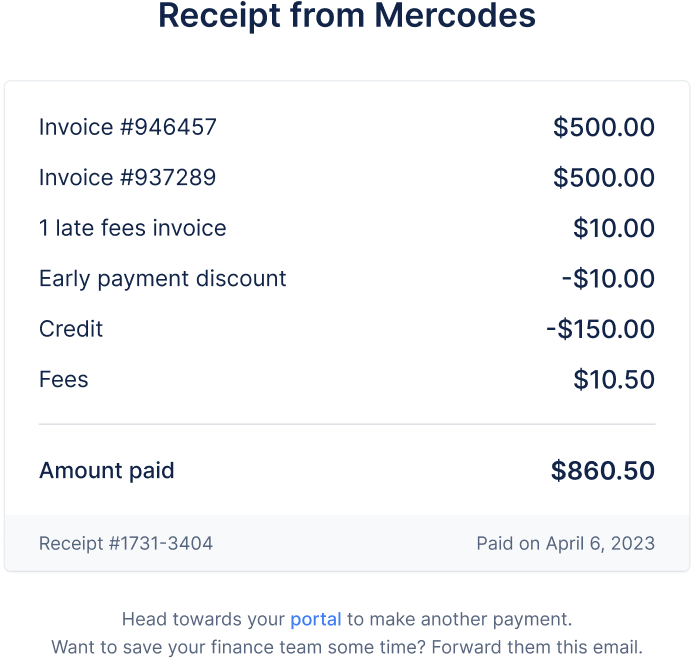Image resolution: width=694 pixels, height=658 pixels.
Task: Click Invoice #937289 line item
Action: point(127,177)
